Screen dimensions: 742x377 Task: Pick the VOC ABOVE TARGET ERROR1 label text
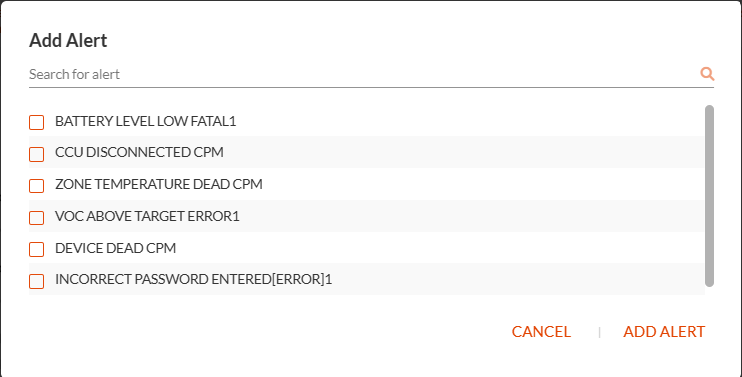147,216
